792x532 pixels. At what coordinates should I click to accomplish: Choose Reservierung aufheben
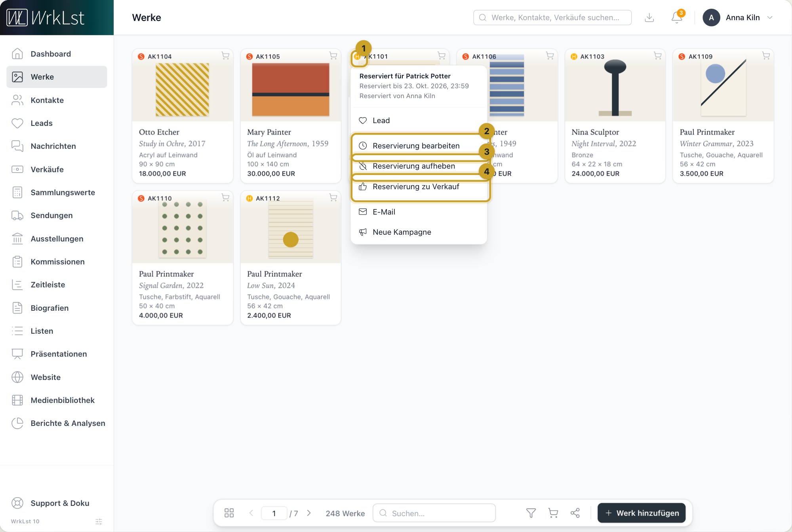pyautogui.click(x=419, y=166)
